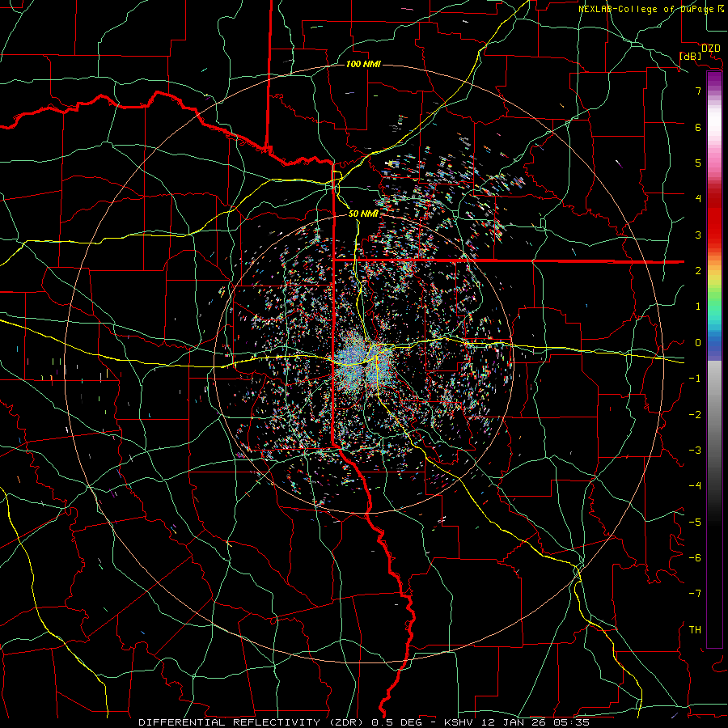Click the 'NEXLAB-College of DuPage' credit text

click(648, 9)
